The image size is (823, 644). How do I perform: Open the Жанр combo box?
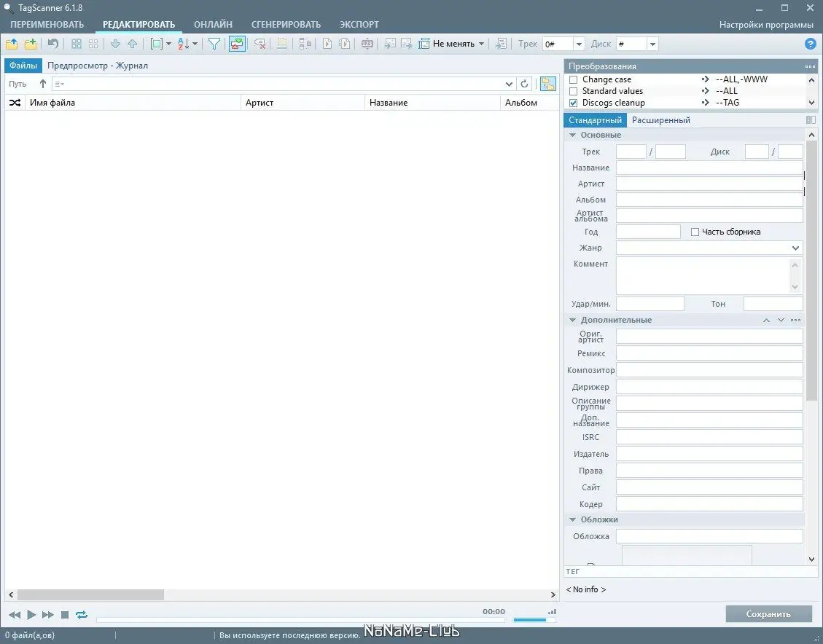709,248
